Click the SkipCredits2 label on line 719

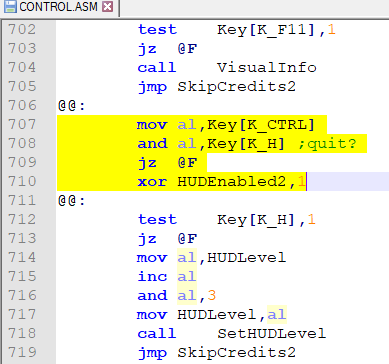coord(236,353)
